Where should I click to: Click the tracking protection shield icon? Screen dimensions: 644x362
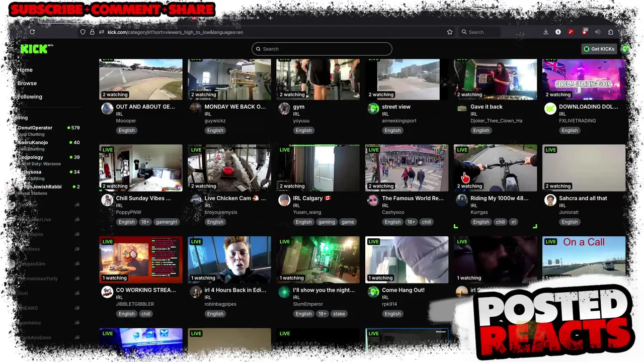click(x=83, y=32)
